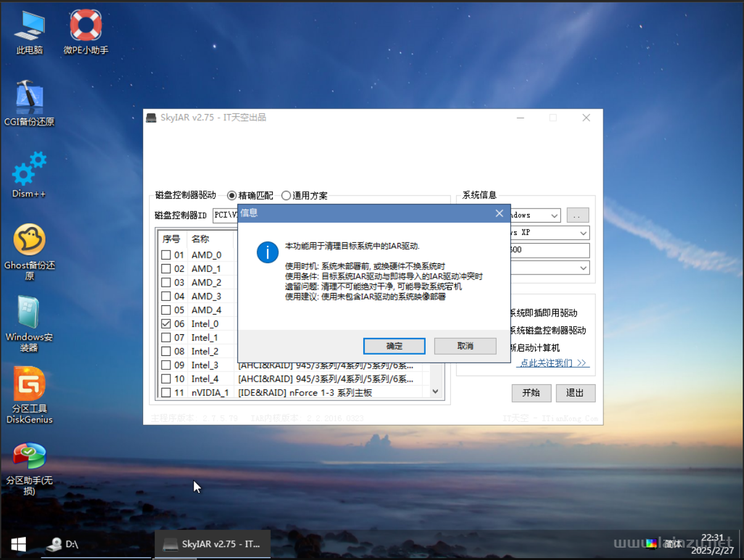744x560 pixels.
Task: Open the Windows Start button
Action: [19, 544]
